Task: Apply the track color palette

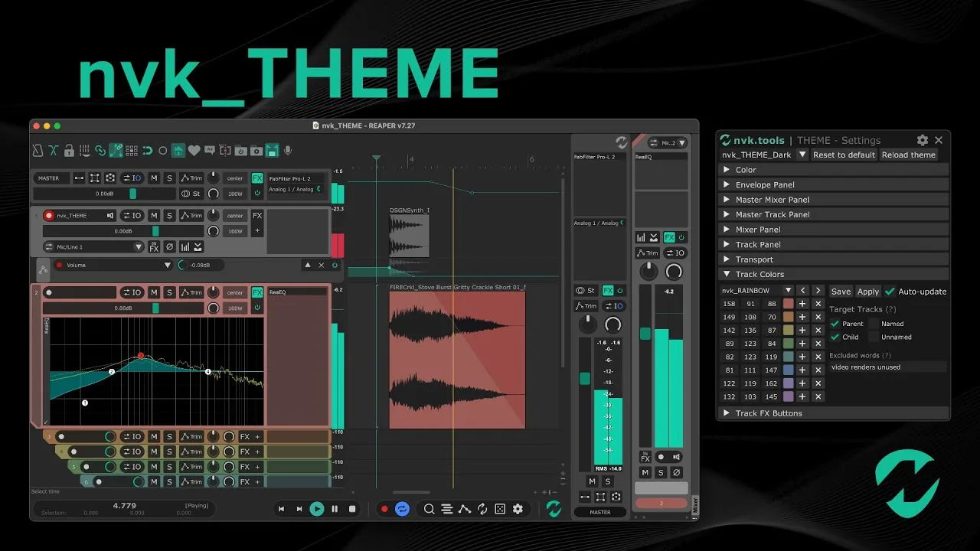Action: [868, 292]
